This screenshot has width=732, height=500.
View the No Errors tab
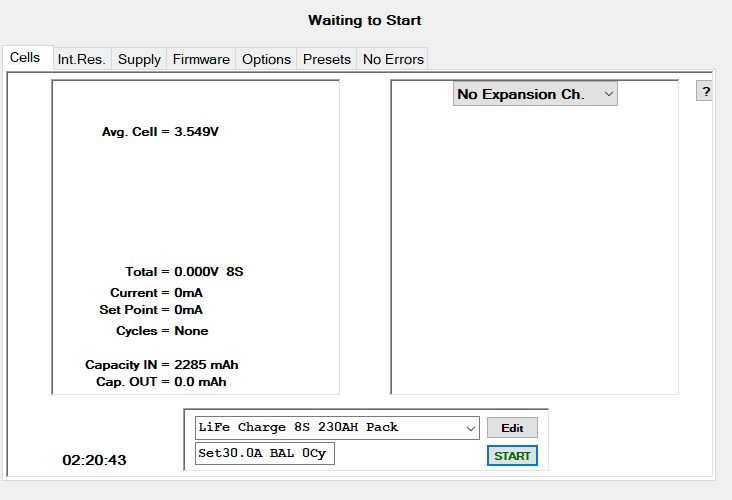click(393, 59)
